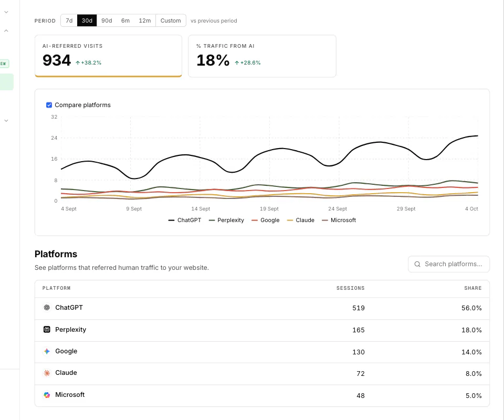Viewport: 504px width, 420px height.
Task: Click the green up arrow beside +38.2%
Action: (78, 63)
